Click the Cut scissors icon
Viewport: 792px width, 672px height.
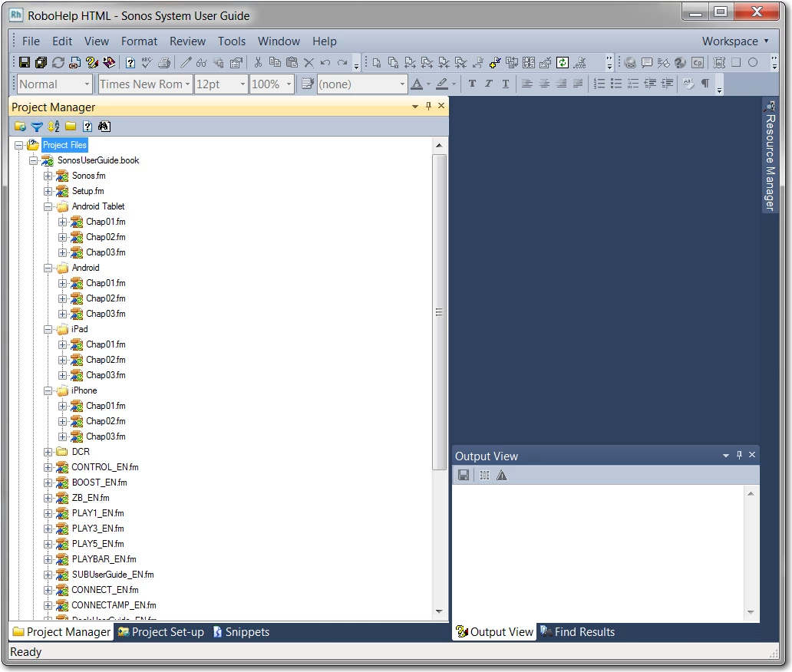pyautogui.click(x=258, y=63)
